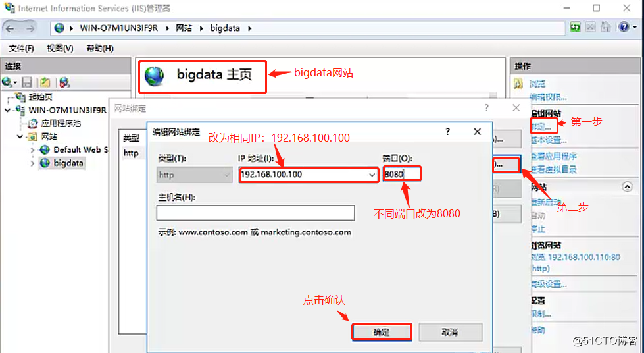This screenshot has height=353, width=644.
Task: Click WIN-O7M1UN3IF9R in the address breadcrumb
Action: [118, 28]
